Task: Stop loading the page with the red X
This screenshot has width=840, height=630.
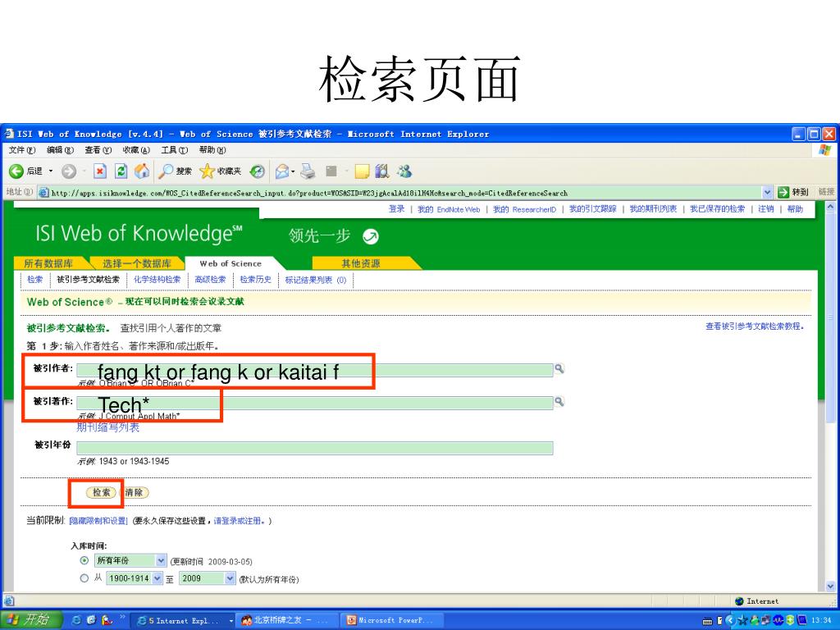Action: pyautogui.click(x=99, y=171)
